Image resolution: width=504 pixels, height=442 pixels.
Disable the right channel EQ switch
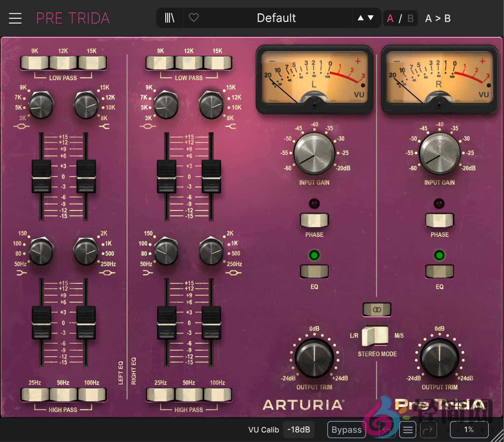click(x=439, y=272)
